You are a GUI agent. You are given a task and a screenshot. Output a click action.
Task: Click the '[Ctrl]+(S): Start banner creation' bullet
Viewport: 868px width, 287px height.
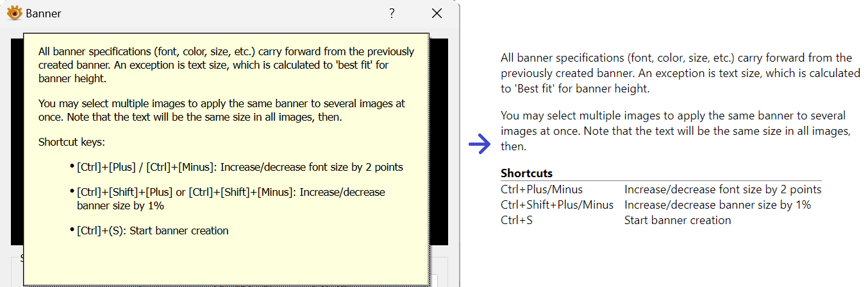point(149,230)
